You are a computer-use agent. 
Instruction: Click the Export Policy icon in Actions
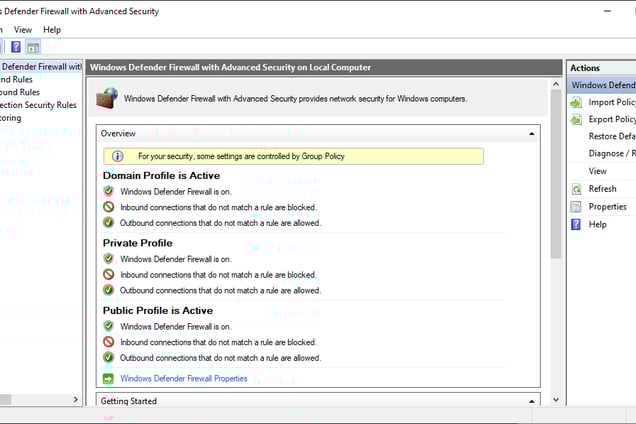576,119
